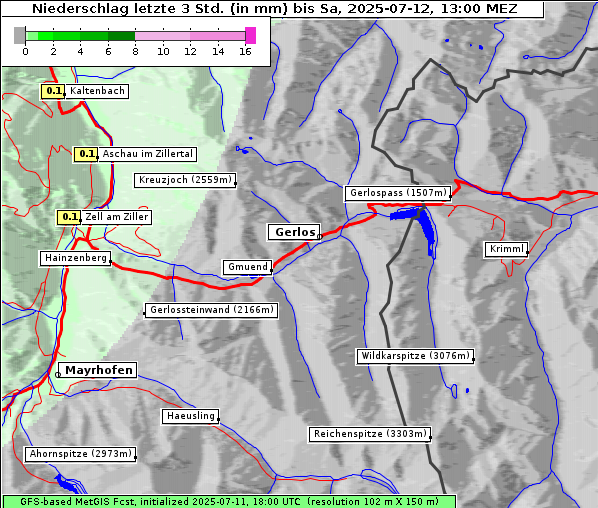The width and height of the screenshot is (598, 508).
Task: Click the Haeusling village label
Action: click(x=191, y=416)
